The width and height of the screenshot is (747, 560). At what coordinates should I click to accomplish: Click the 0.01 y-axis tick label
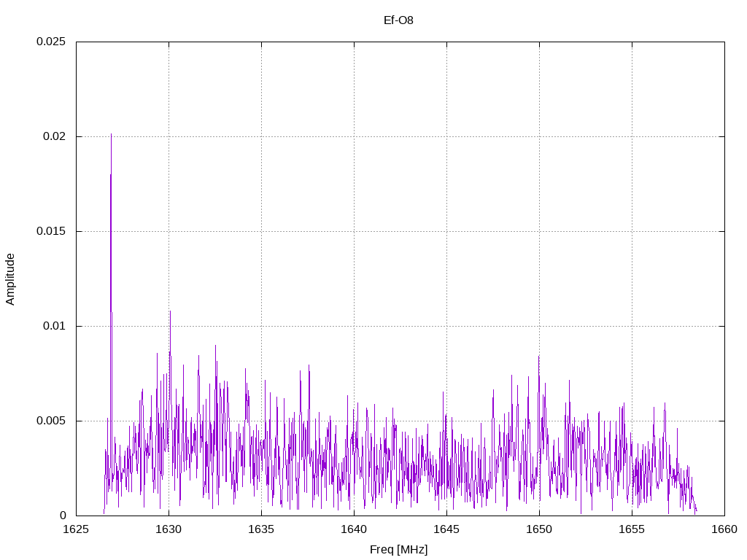pos(54,326)
